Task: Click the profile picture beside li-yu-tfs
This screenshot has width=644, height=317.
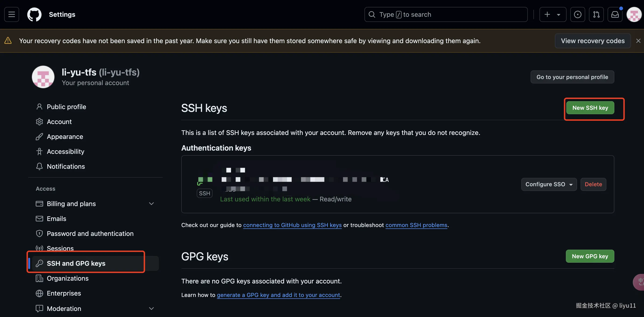Action: pyautogui.click(x=43, y=77)
